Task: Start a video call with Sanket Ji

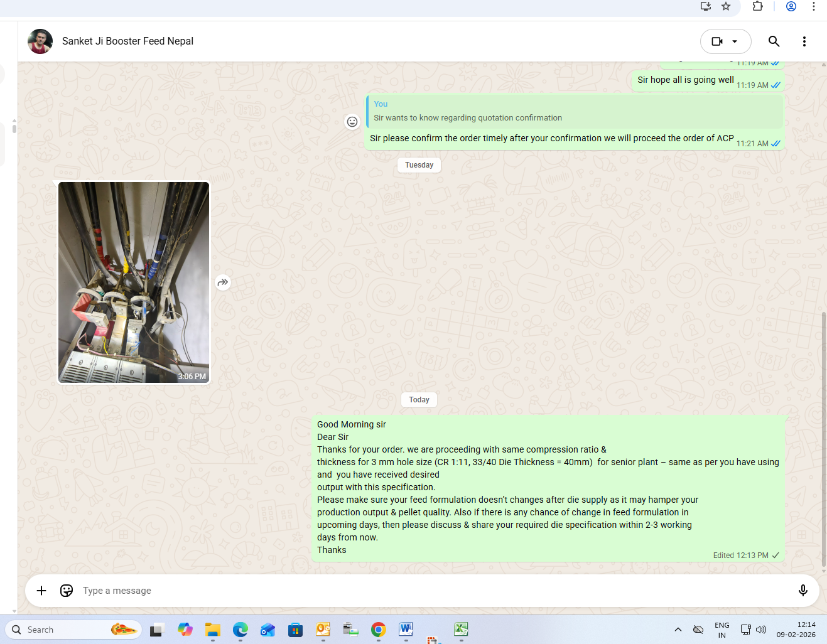Action: 717,41
